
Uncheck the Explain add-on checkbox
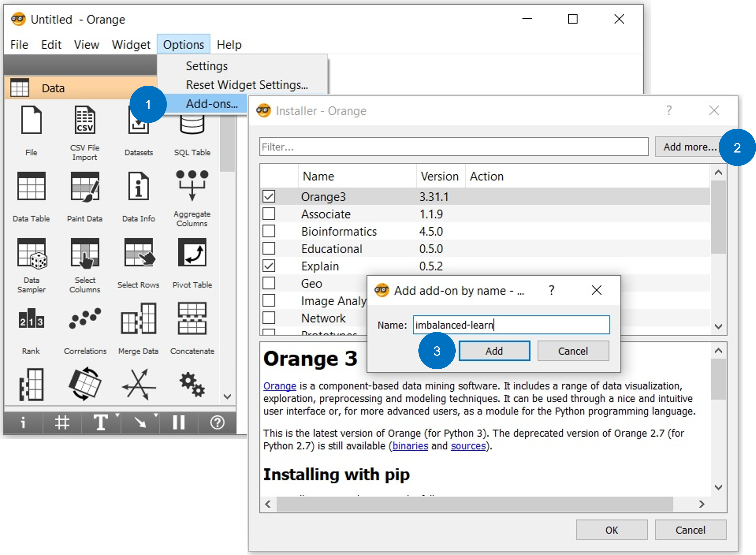(269, 266)
